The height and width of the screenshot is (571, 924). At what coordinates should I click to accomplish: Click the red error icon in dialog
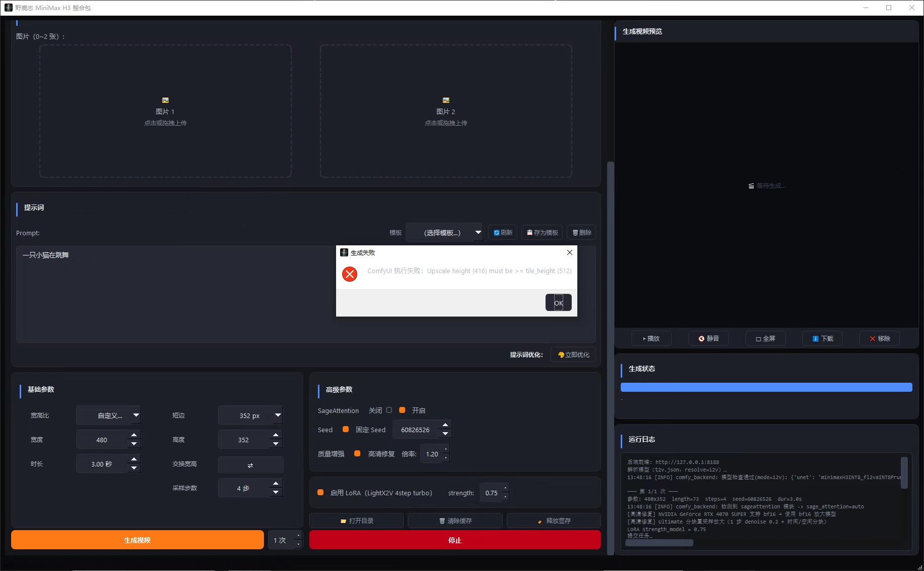coord(350,274)
